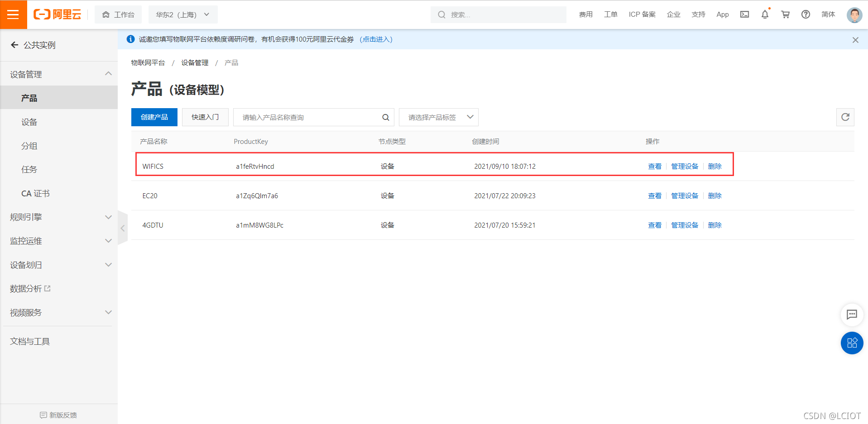Delete the EC20 product

(x=715, y=195)
